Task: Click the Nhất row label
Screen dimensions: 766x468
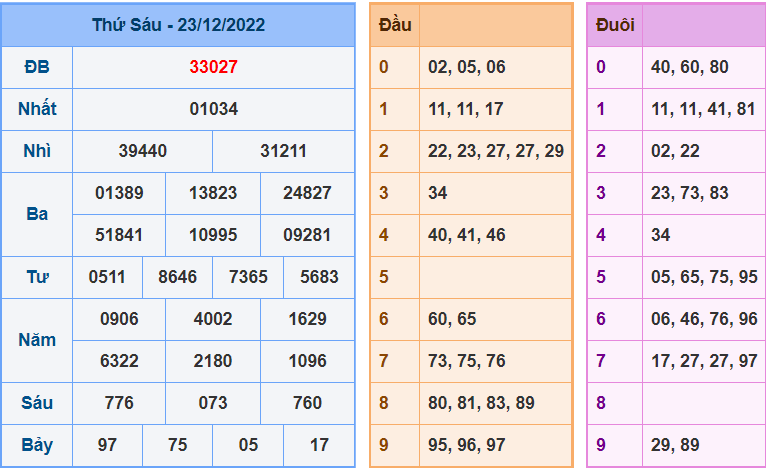Action: (x=37, y=109)
